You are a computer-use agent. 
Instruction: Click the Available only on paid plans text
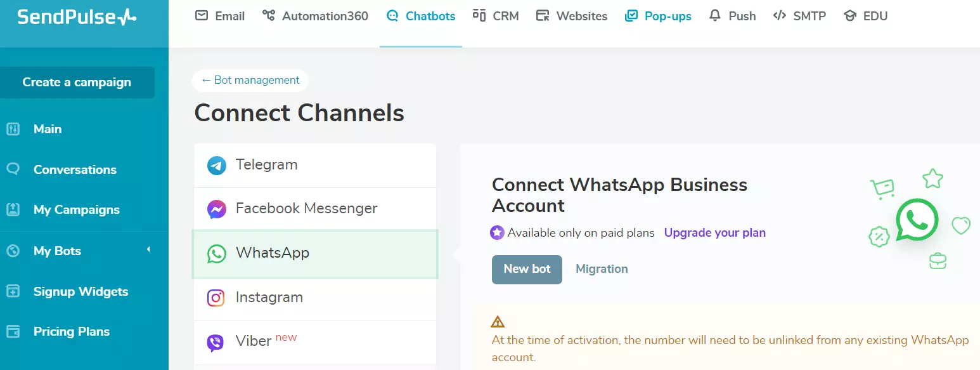581,233
